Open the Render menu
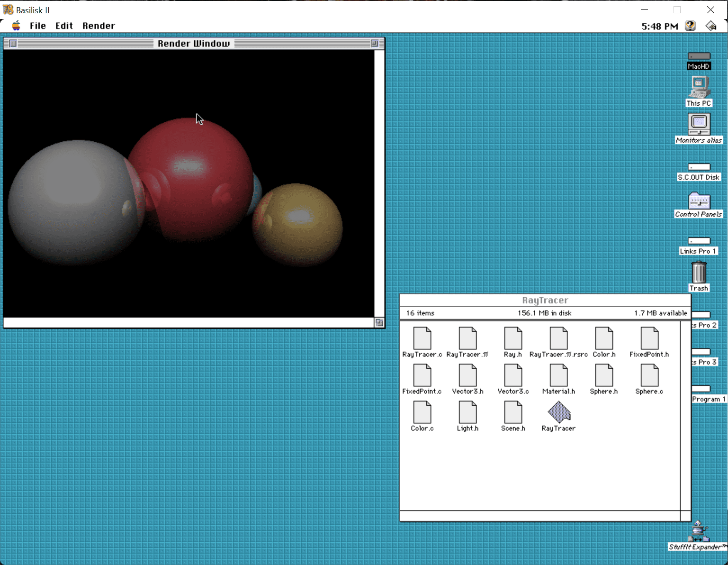This screenshot has height=565, width=728. (x=99, y=26)
